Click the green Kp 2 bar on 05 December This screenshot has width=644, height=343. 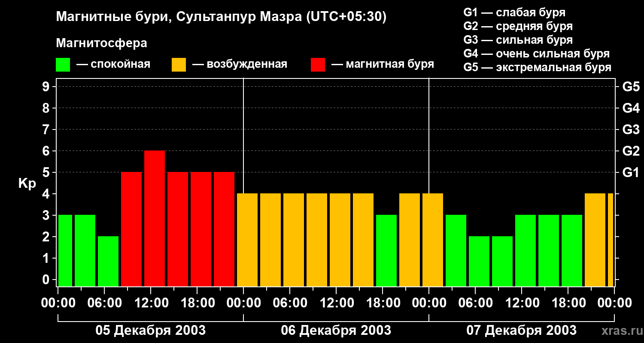click(x=108, y=261)
